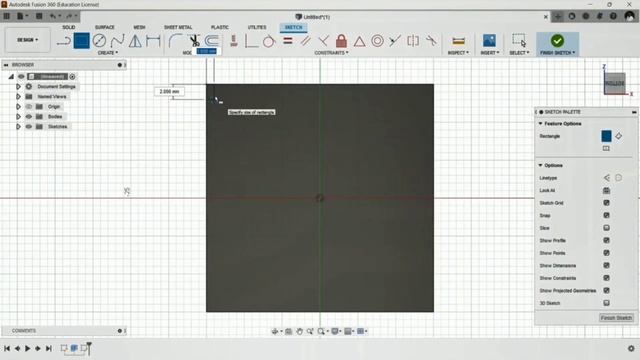
Task: Open the Data Panel grid icon
Action: point(7,16)
